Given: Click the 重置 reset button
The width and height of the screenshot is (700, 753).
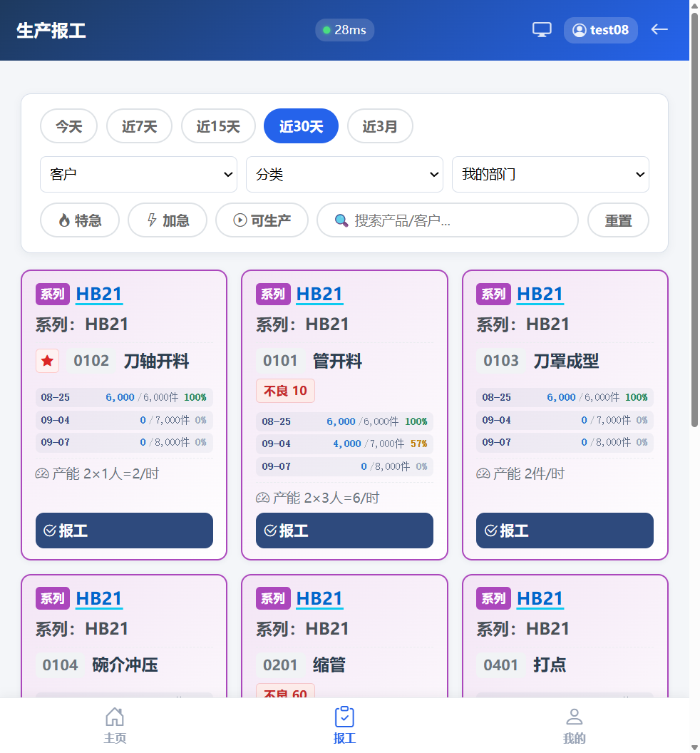Looking at the screenshot, I should (x=618, y=220).
